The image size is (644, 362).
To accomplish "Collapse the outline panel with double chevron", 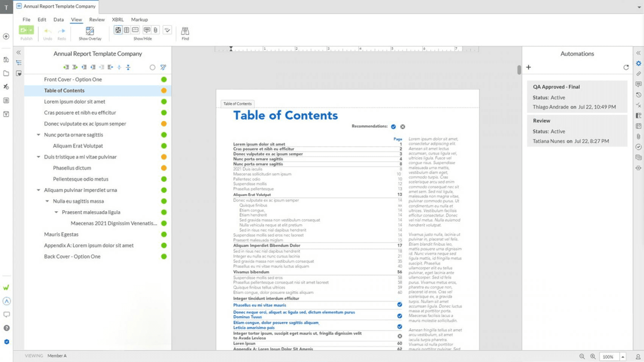I will click(19, 53).
